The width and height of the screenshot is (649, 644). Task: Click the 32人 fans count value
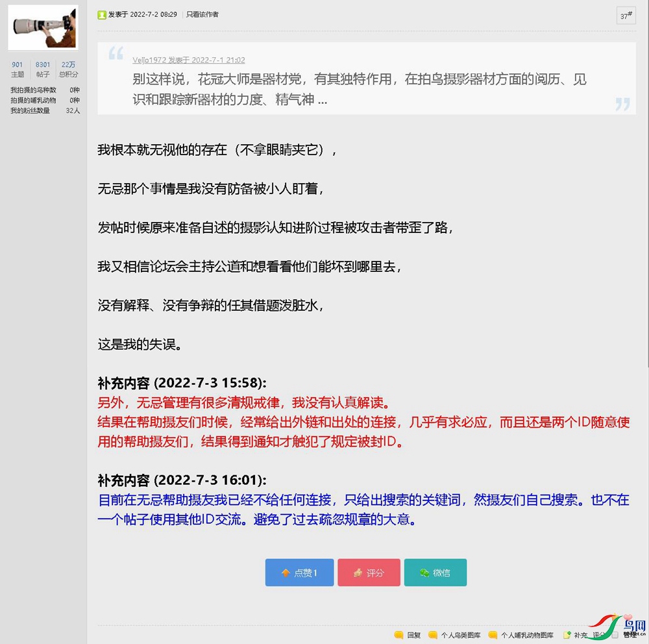click(73, 110)
